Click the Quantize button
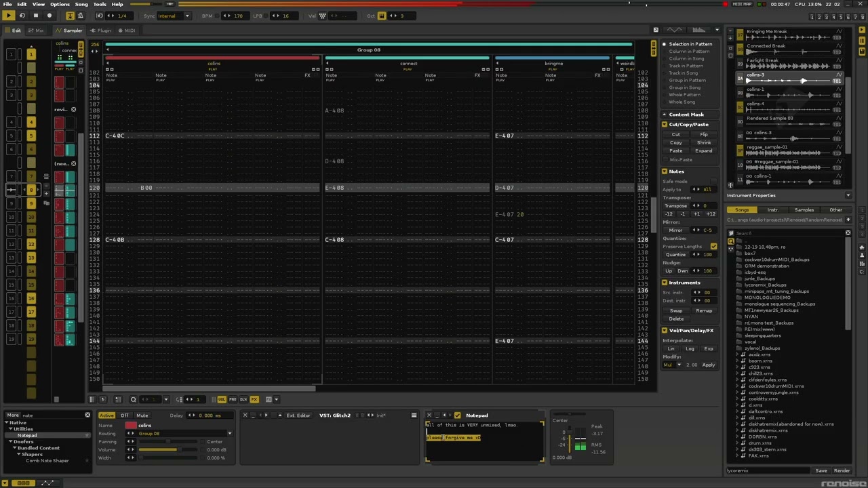Viewport: 868px width, 488px height. click(675, 254)
